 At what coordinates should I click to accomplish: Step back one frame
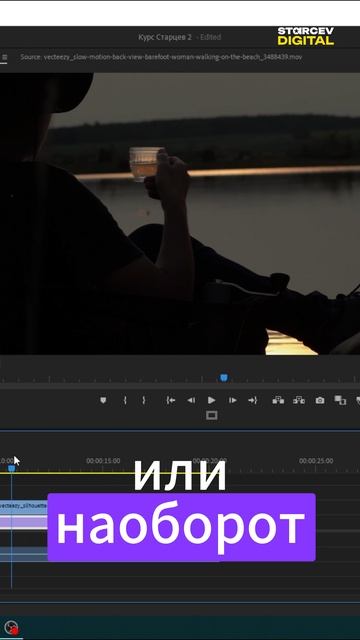click(x=191, y=400)
